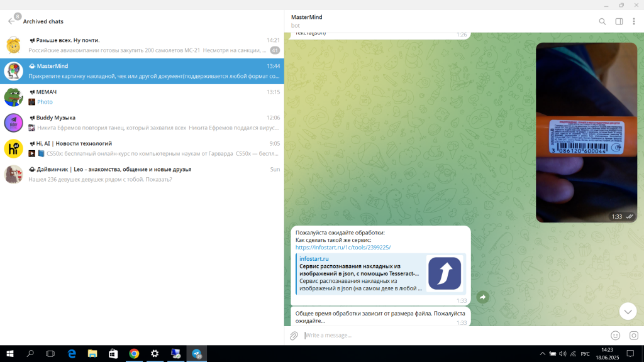The height and width of the screenshot is (362, 644).
Task: Open the chat's three-dot menu
Action: click(634, 21)
